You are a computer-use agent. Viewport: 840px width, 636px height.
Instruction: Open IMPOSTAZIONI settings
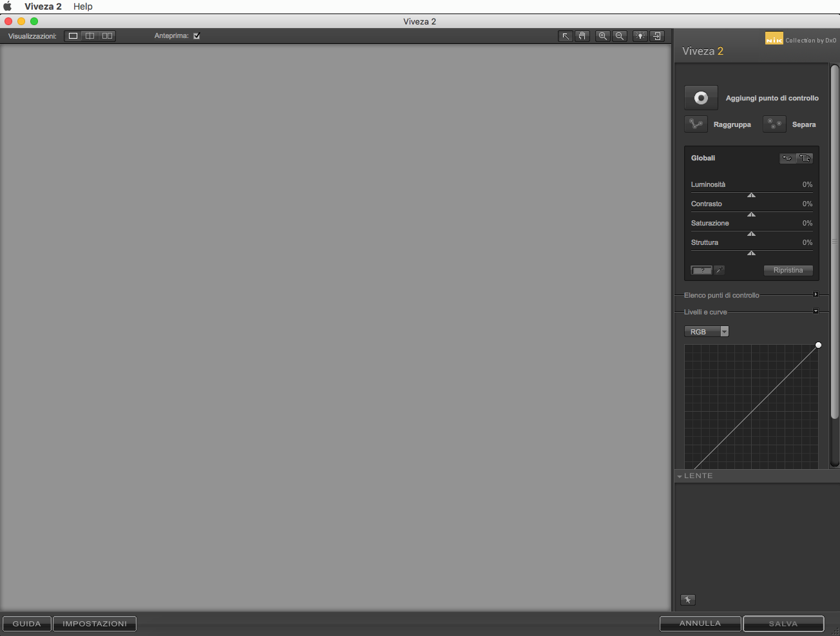point(95,624)
